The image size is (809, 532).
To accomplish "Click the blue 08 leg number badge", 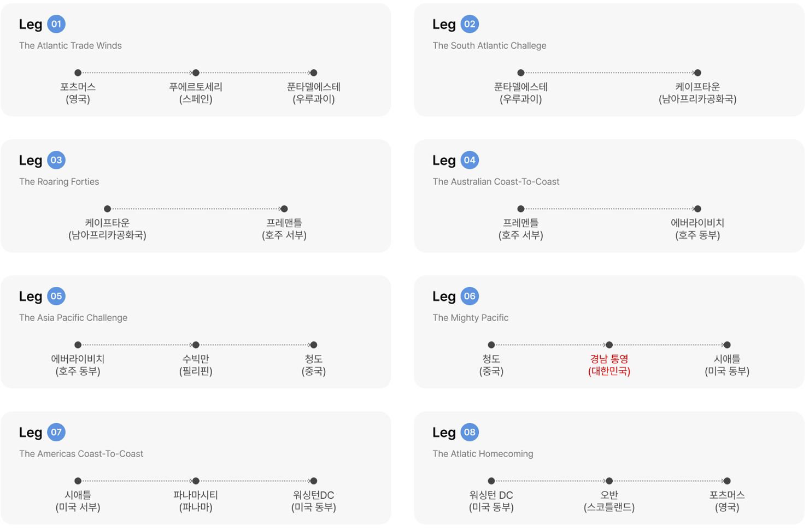I will click(x=470, y=432).
